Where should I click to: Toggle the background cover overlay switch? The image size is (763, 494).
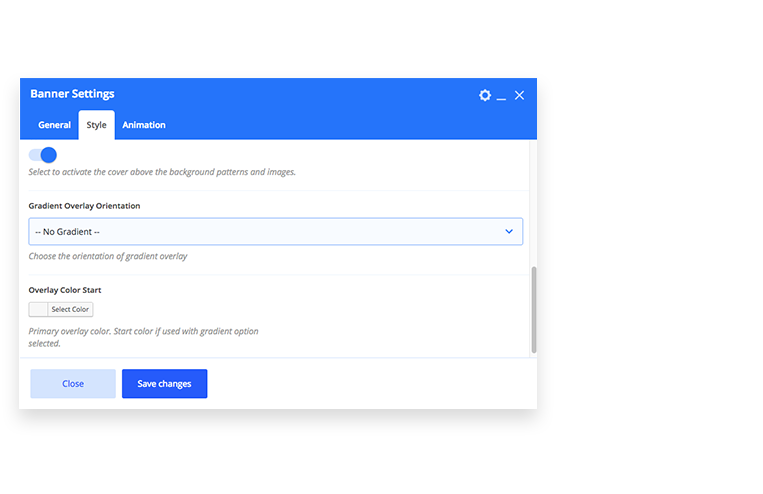coord(43,155)
